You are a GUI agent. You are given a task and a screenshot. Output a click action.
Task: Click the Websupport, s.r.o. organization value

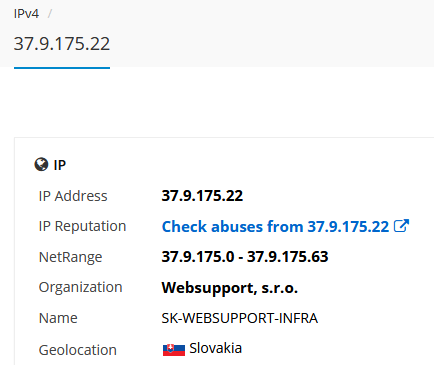[x=229, y=288]
